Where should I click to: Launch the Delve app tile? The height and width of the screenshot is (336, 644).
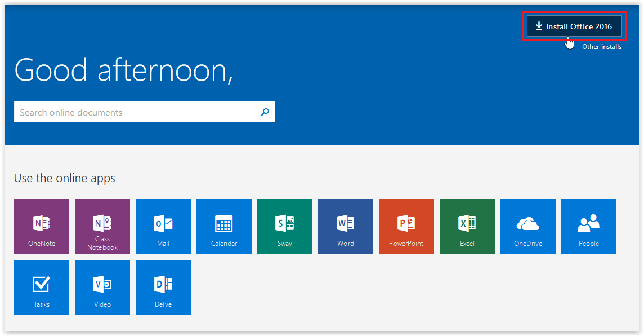(163, 288)
